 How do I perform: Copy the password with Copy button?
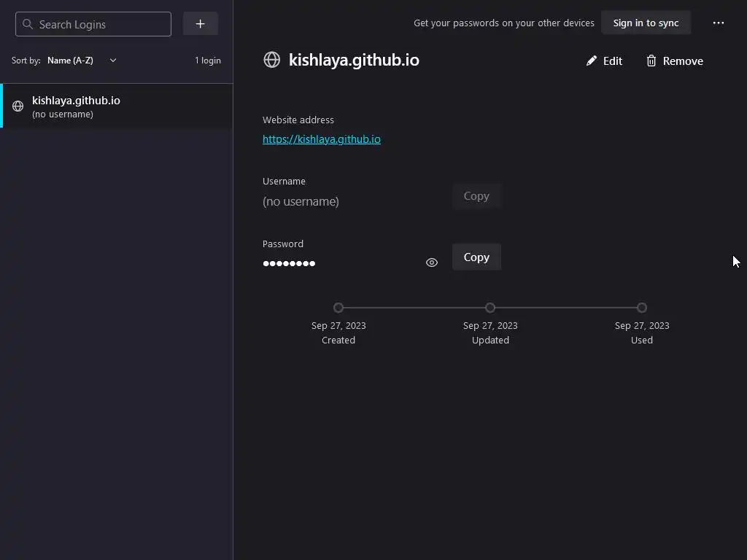click(x=476, y=257)
